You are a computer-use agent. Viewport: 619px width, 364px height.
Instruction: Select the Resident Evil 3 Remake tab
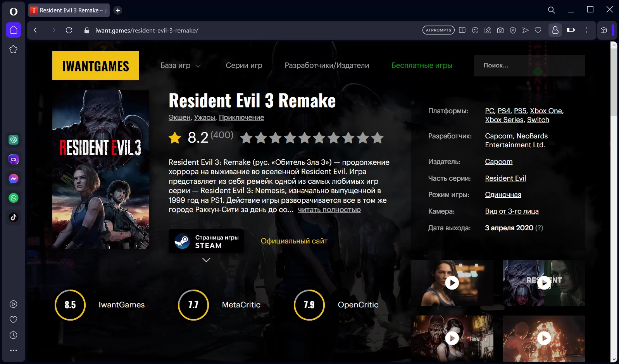(x=69, y=10)
